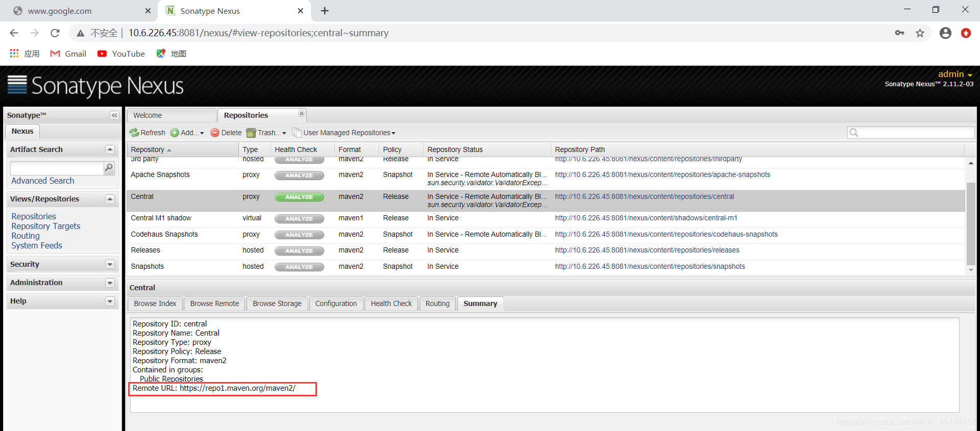This screenshot has width=980, height=431.
Task: Open the central repository path link
Action: pos(645,196)
